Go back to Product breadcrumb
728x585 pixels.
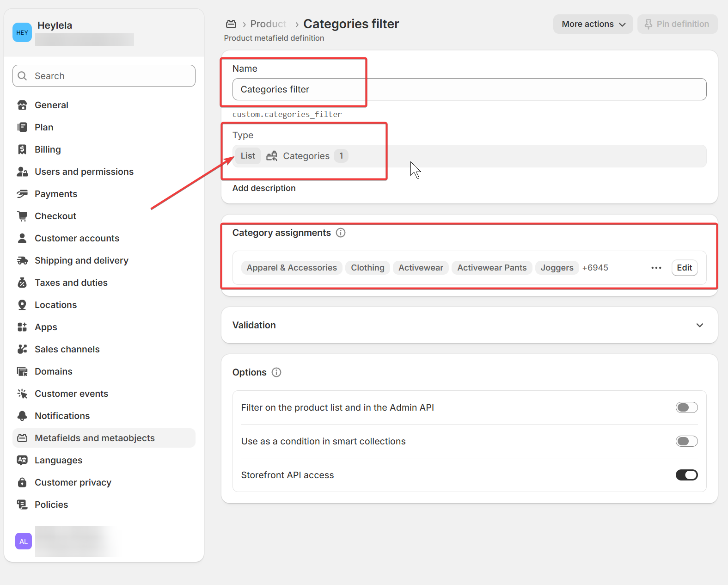(268, 24)
